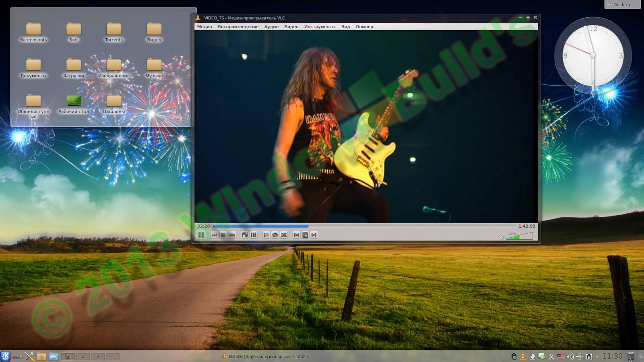
Task: Launch Dolphin file manager from panel
Action: click(54, 356)
